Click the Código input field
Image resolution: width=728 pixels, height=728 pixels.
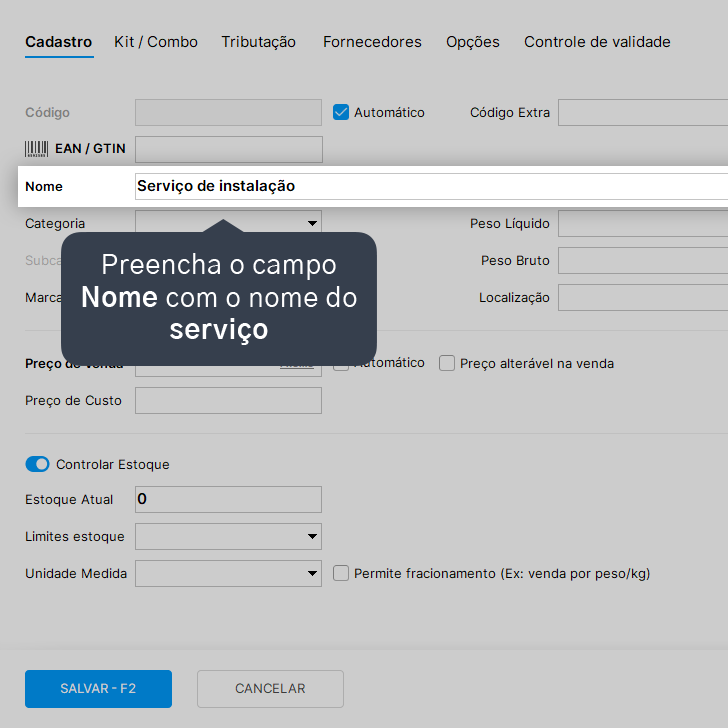click(x=228, y=112)
